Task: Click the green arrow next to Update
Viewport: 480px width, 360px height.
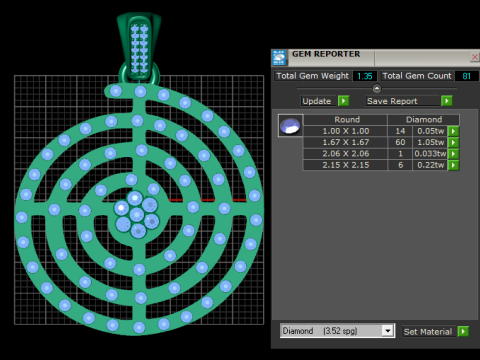Action: pos(343,101)
